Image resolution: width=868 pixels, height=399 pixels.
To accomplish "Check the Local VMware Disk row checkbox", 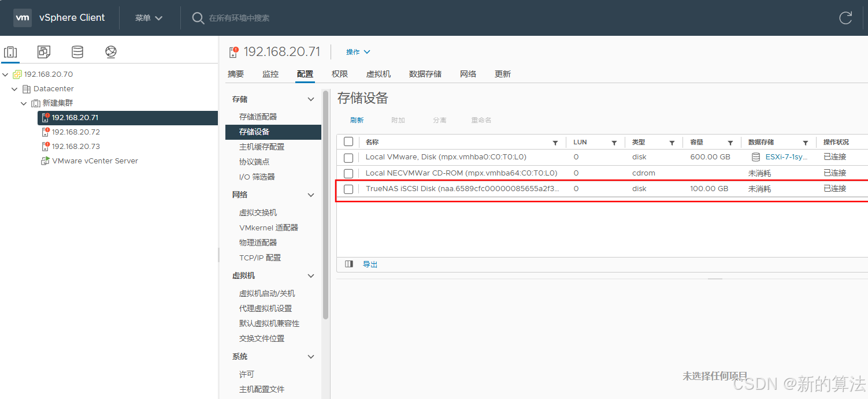I will point(348,158).
